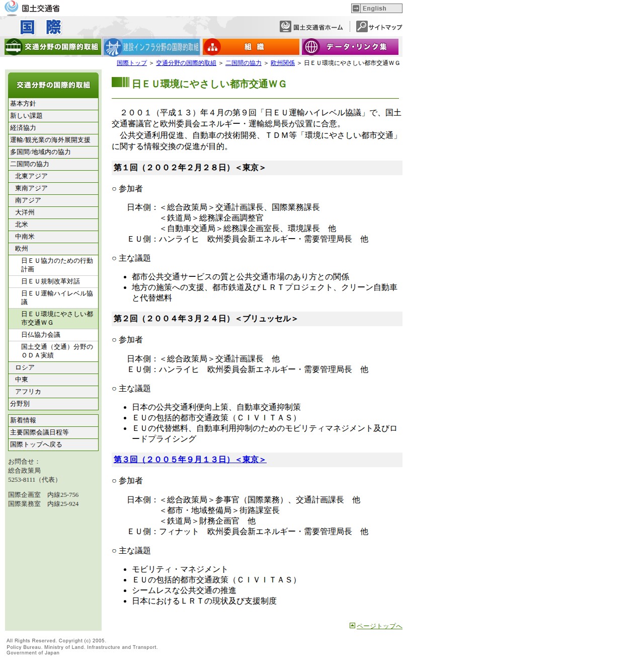
Task: Select アフリカ in the sidebar
Action: 53,392
